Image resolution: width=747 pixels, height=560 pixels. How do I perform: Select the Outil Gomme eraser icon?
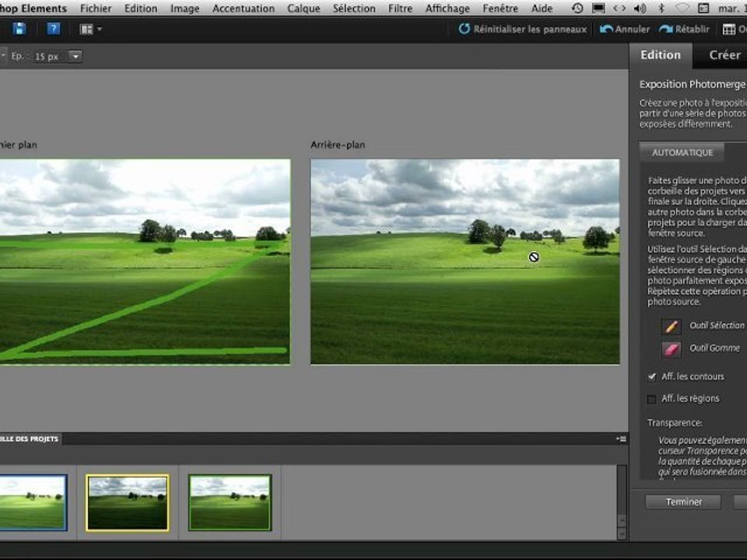pyautogui.click(x=671, y=348)
